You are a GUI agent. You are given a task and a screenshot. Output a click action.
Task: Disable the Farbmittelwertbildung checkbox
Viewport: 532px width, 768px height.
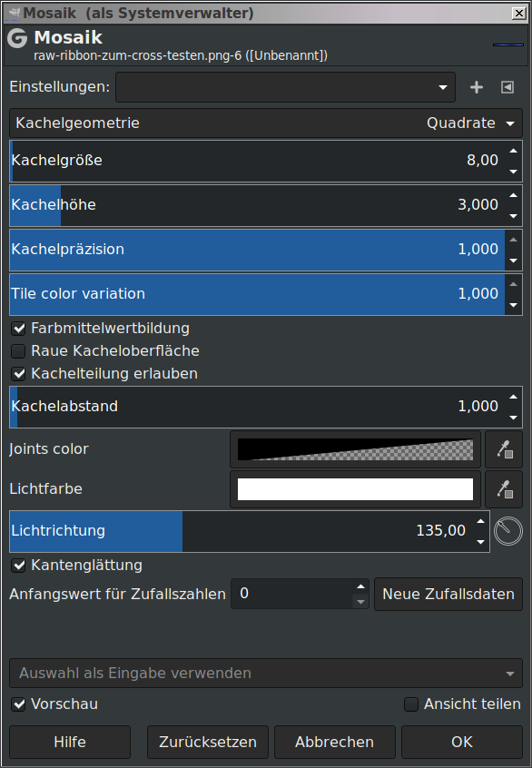(19, 329)
